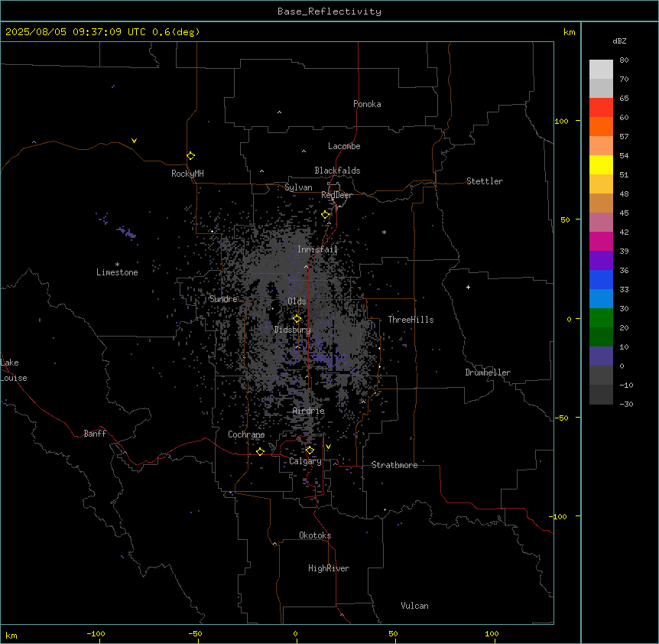
Task: Pick the red 60–65 dBZ legend swatch
Action: pos(601,107)
